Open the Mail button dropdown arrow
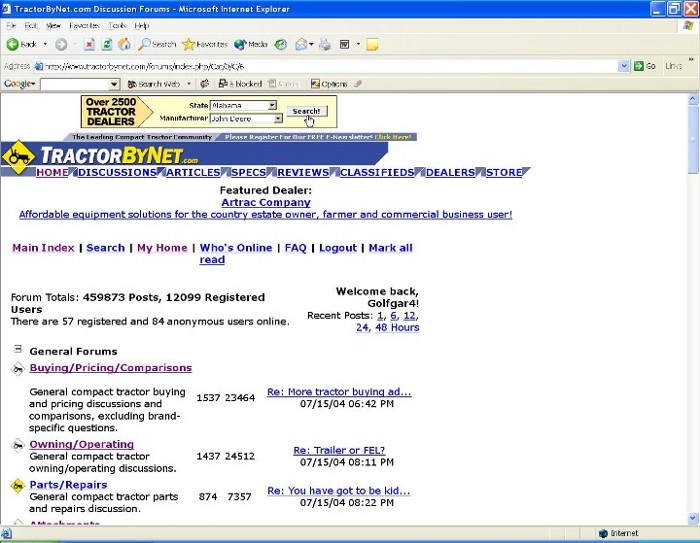 click(311, 44)
